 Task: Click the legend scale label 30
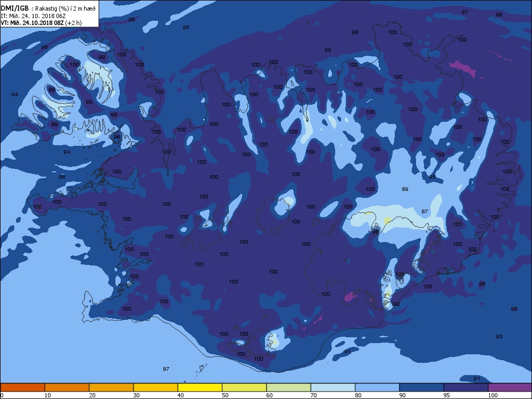[136, 395]
